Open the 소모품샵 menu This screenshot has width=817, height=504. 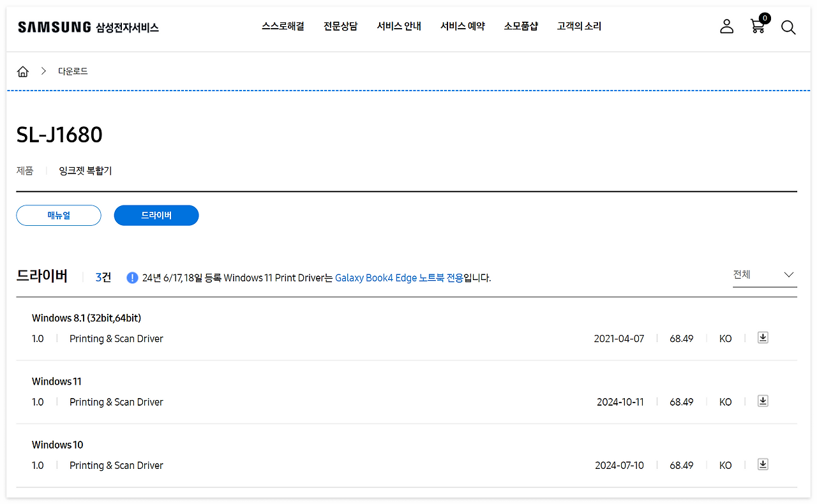521,26
